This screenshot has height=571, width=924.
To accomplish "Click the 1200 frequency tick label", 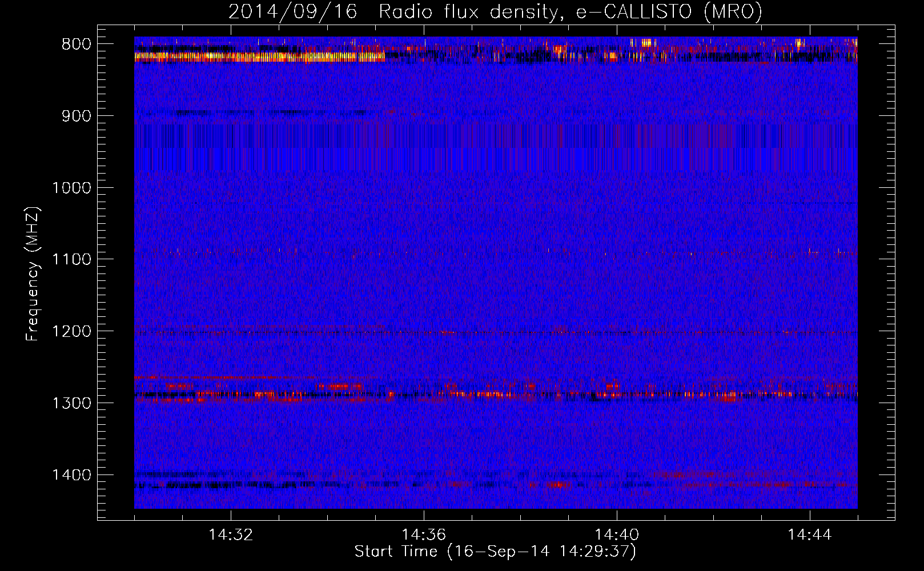I will [x=71, y=332].
